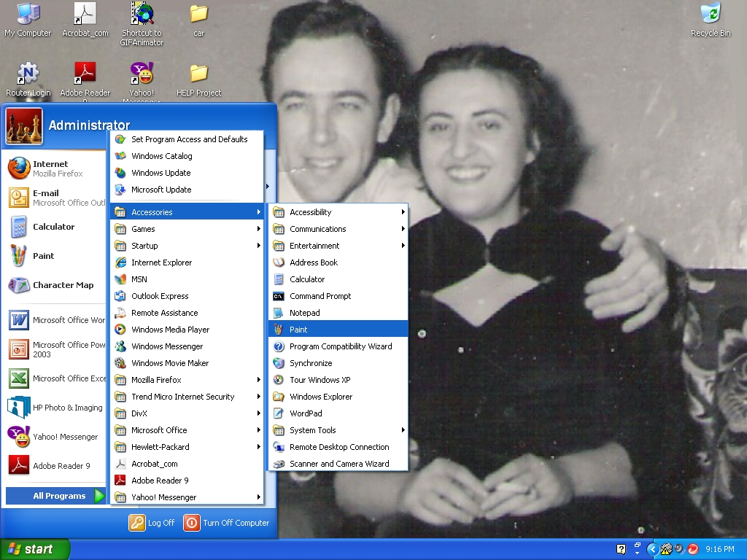Select Windows Update in programs menu
Viewport: 747px width, 560px height.
tap(187, 173)
